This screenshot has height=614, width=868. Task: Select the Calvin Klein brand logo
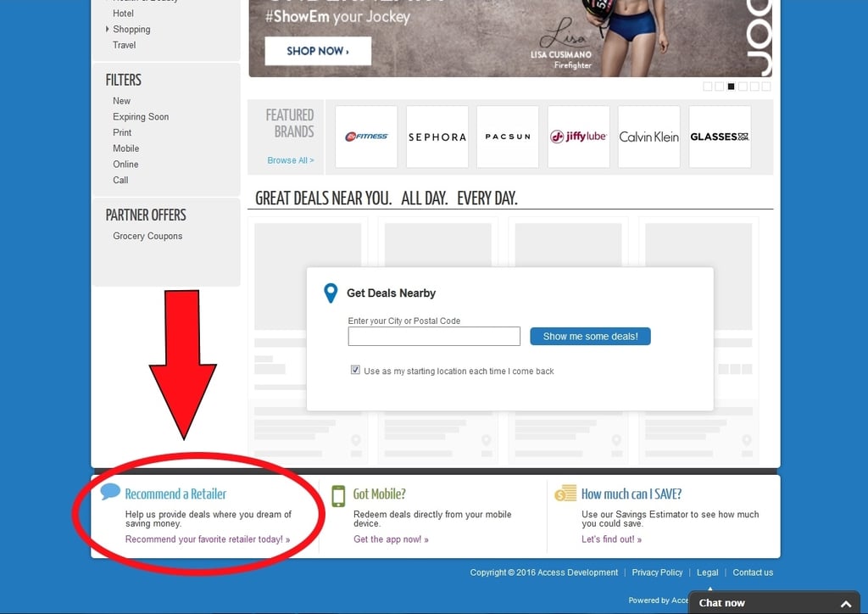click(648, 137)
